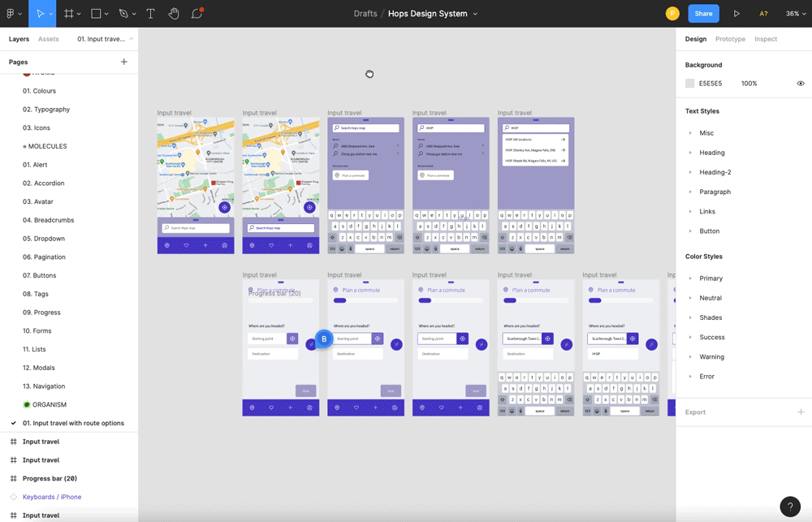This screenshot has width=812, height=522.
Task: Select the Text tool
Action: (x=150, y=14)
